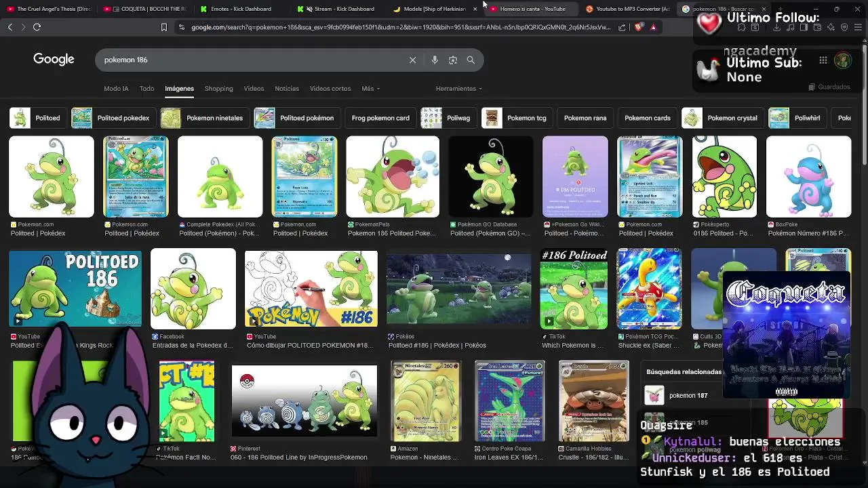
Task: Open the Crustle 186/182 card image
Action: [x=594, y=401]
